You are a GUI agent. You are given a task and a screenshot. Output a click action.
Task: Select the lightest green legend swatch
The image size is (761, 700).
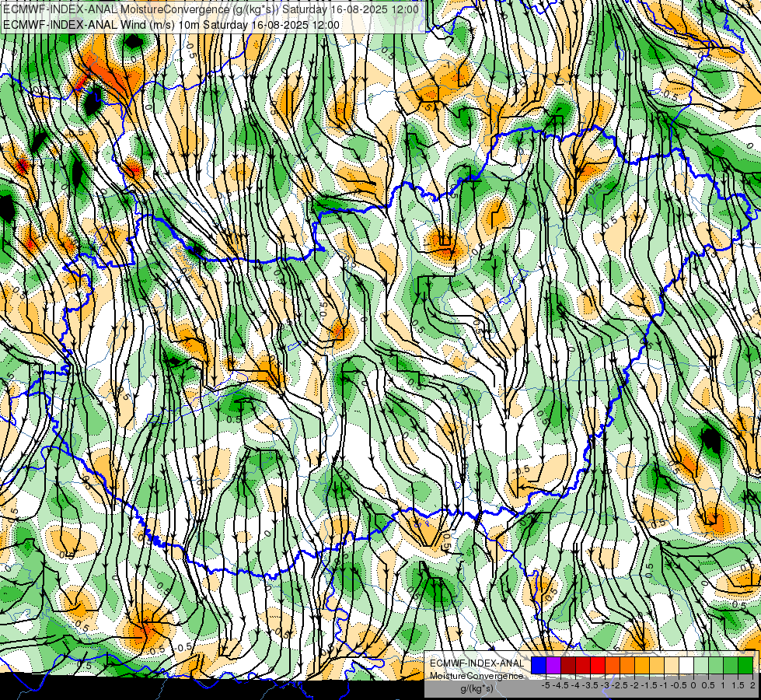tap(701, 666)
